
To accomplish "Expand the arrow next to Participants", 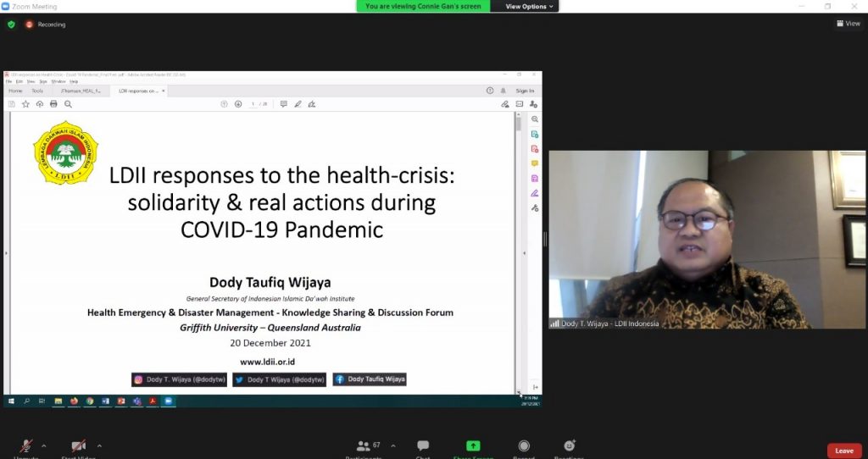I will (x=393, y=445).
